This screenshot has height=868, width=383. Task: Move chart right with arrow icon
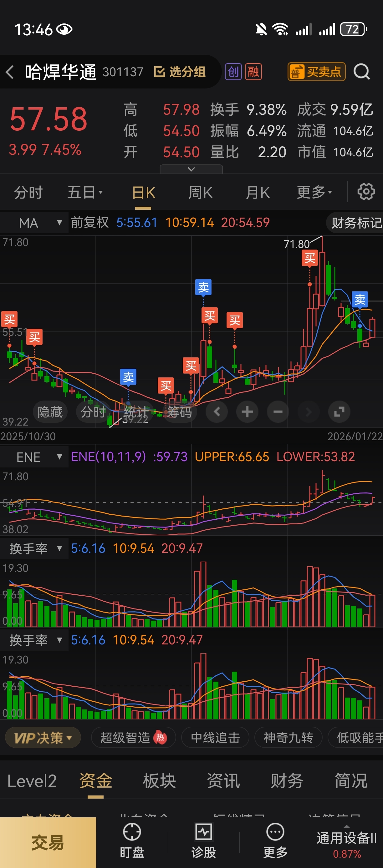[x=308, y=412]
